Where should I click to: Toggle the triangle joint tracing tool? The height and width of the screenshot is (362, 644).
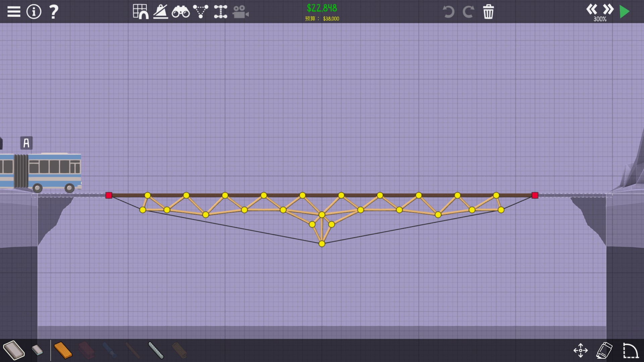201,12
